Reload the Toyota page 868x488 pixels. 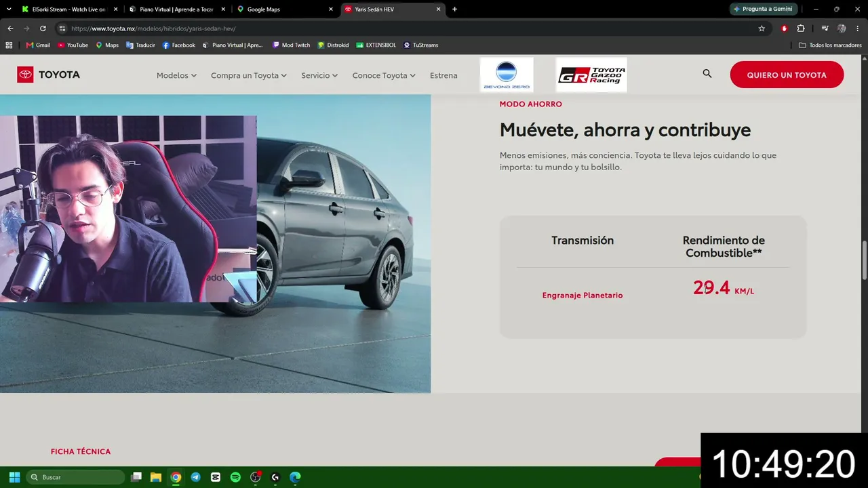(x=43, y=28)
